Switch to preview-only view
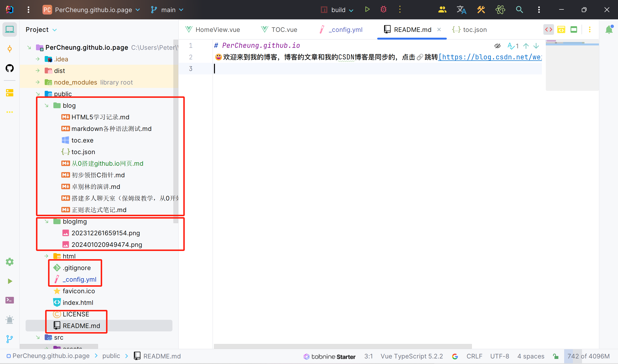The image size is (618, 364). point(574,29)
